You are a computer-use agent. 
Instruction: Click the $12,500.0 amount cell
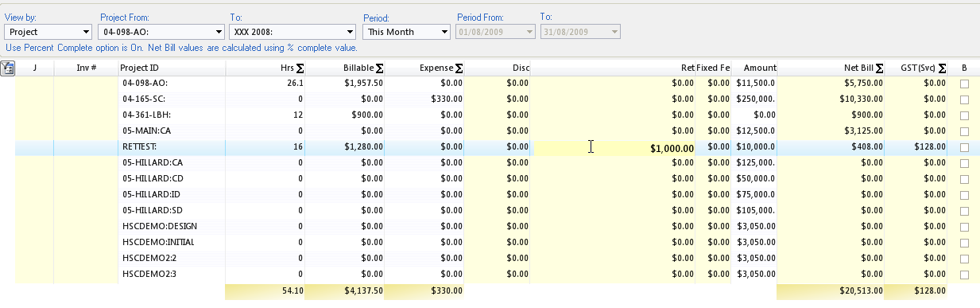754,131
